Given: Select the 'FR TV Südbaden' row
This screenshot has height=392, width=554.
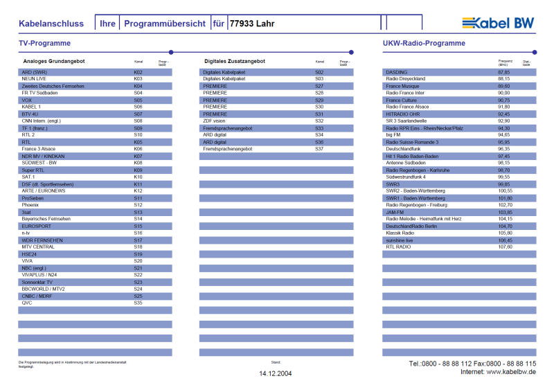Looking at the screenshot, I should point(95,93).
